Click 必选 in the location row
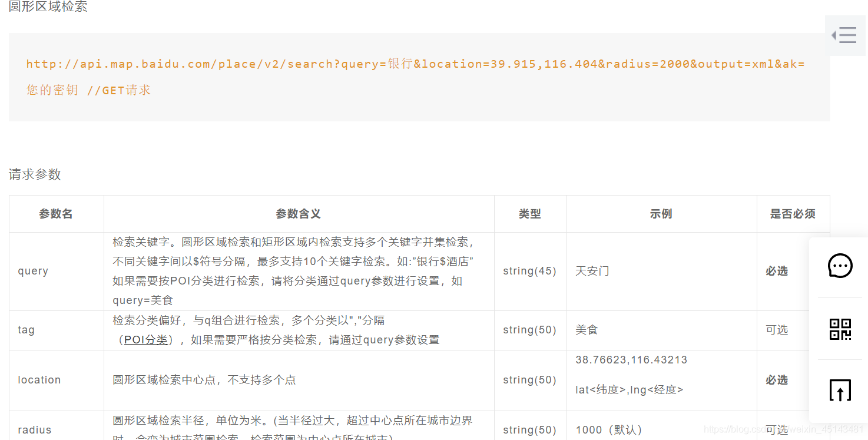 [777, 381]
